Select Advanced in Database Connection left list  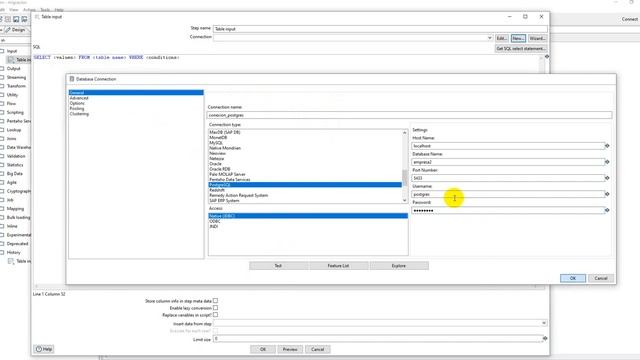pyautogui.click(x=79, y=98)
